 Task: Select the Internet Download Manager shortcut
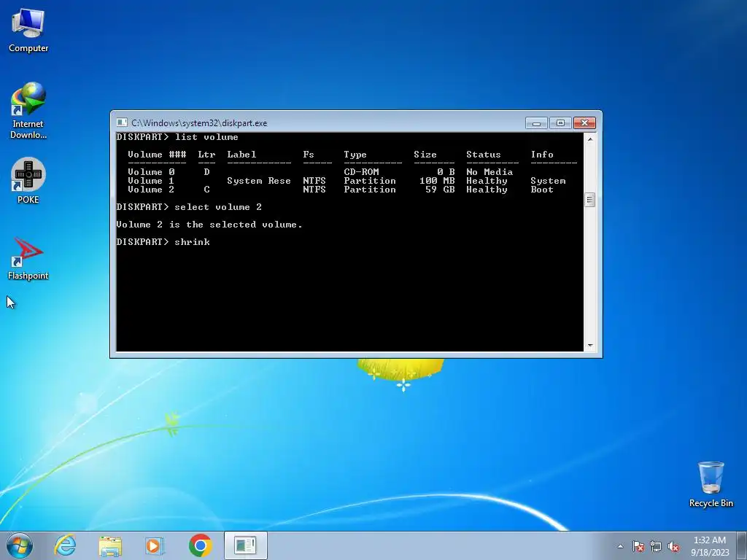coord(28,111)
